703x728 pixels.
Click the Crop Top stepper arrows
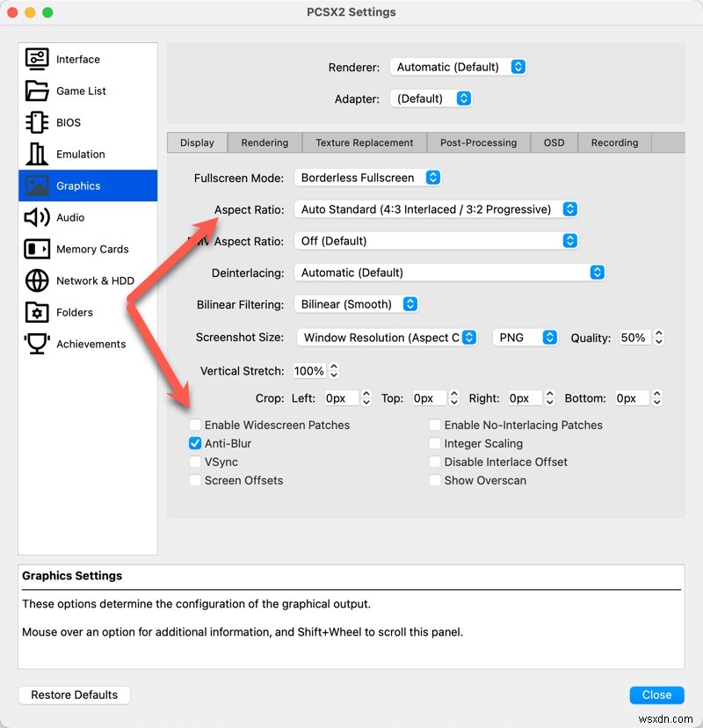(454, 398)
